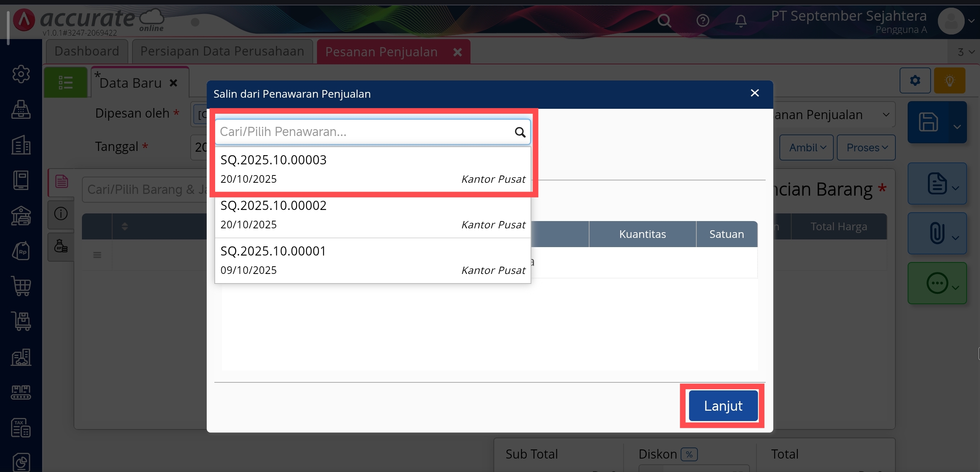Expand the Ambil dropdown
The image size is (980, 472).
point(807,147)
